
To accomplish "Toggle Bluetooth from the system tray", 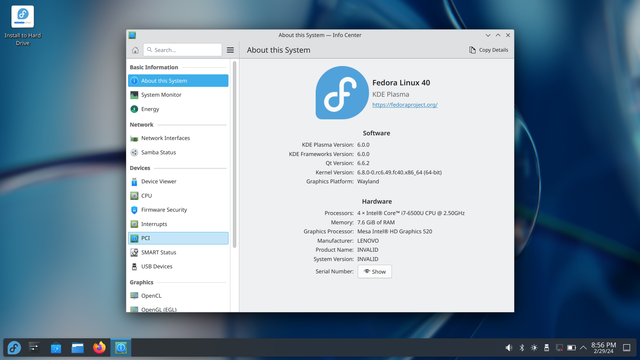I will pyautogui.click(x=521, y=348).
